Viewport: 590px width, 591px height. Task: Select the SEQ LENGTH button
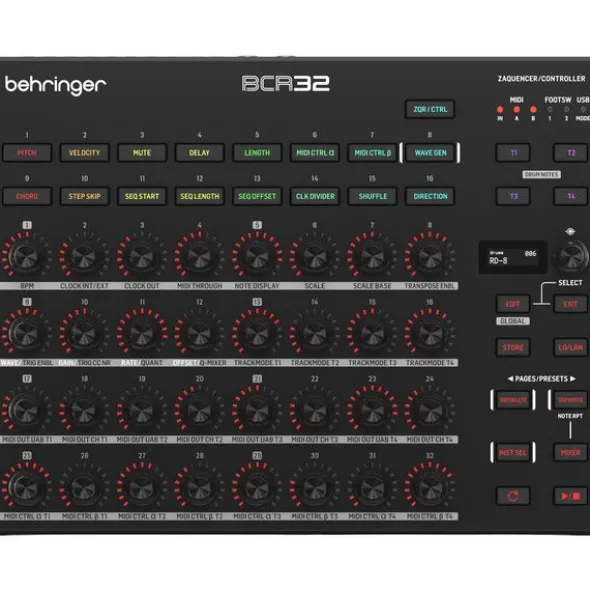(199, 196)
